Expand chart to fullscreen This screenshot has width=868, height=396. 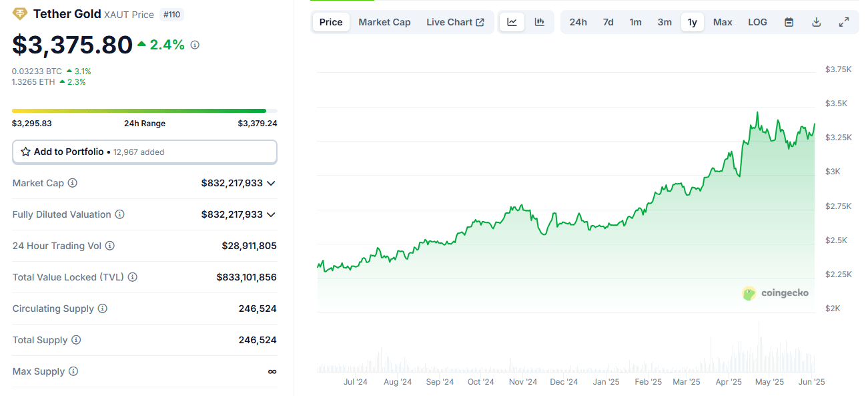(844, 22)
